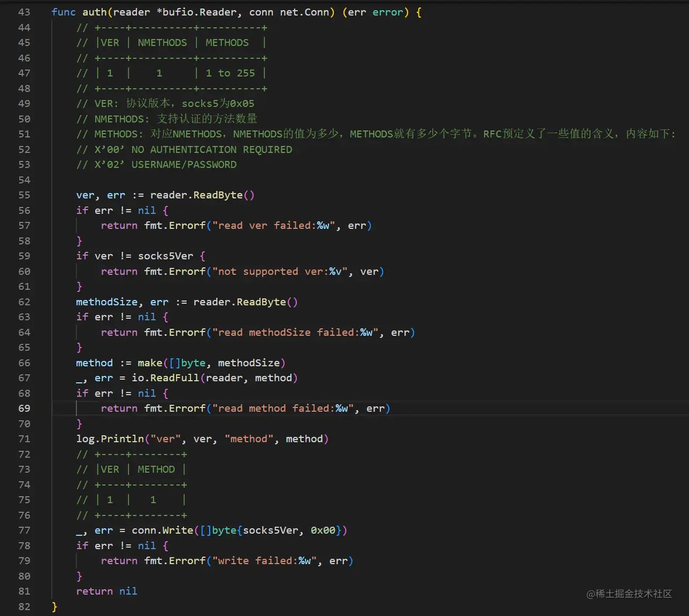Click the '|VER | METHOD |' comment
This screenshot has height=616, width=689.
pyautogui.click(x=132, y=469)
